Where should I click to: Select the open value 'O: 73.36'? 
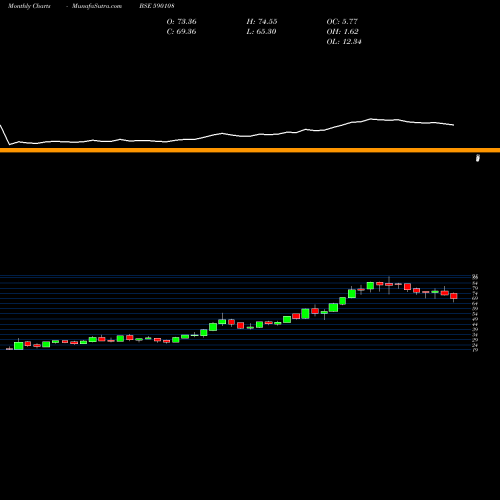coord(181,22)
